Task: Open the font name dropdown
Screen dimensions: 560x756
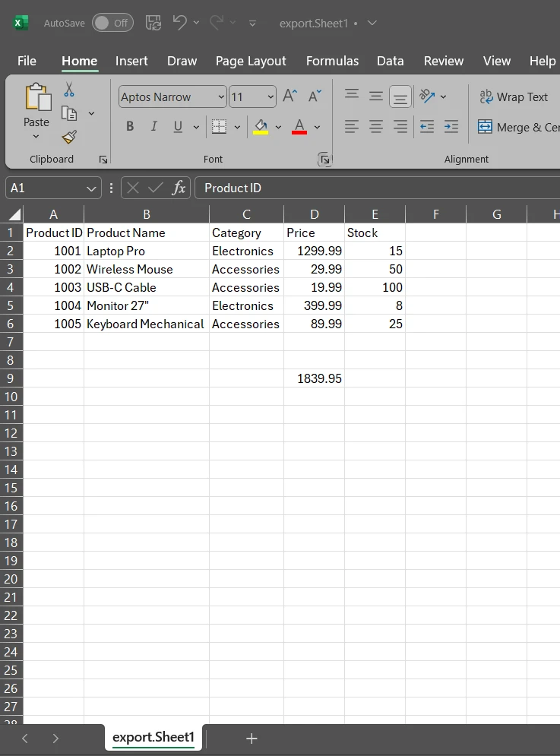Action: [221, 96]
